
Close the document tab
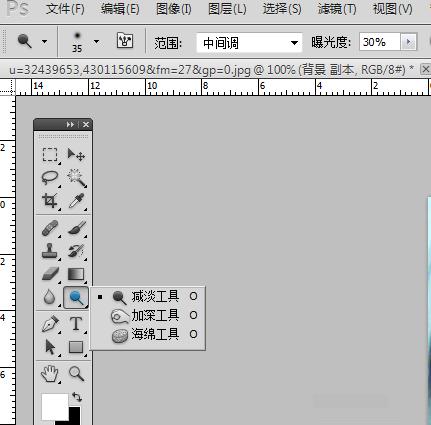point(425,69)
